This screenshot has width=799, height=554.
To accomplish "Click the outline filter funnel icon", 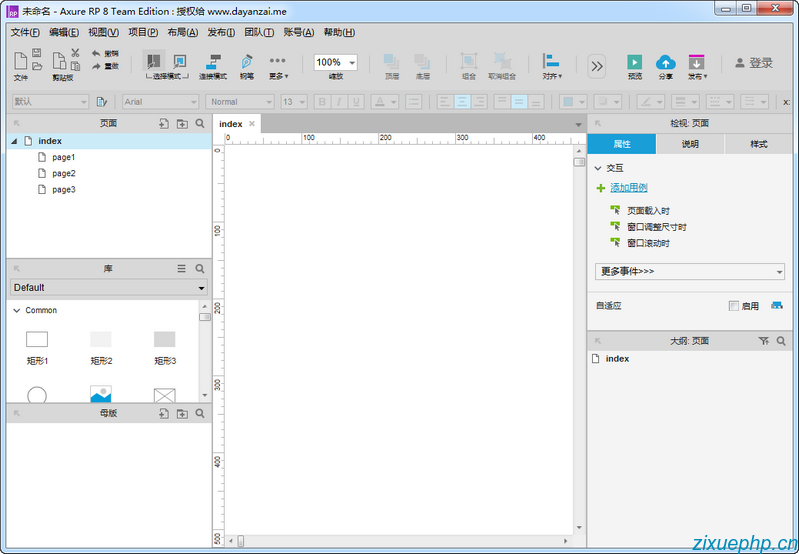I will [763, 341].
